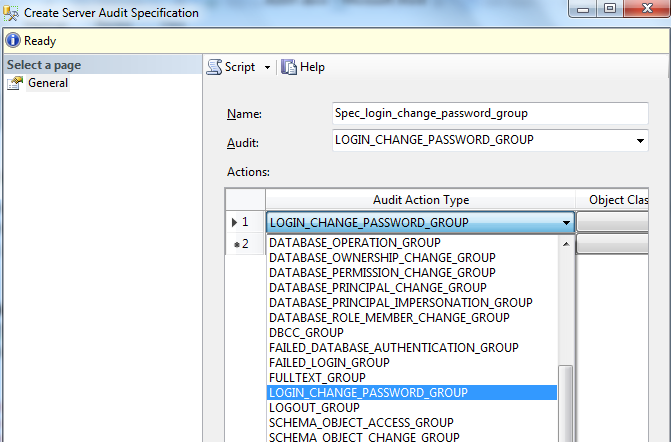Pick DBCC_GROUP audit action type

tap(306, 332)
